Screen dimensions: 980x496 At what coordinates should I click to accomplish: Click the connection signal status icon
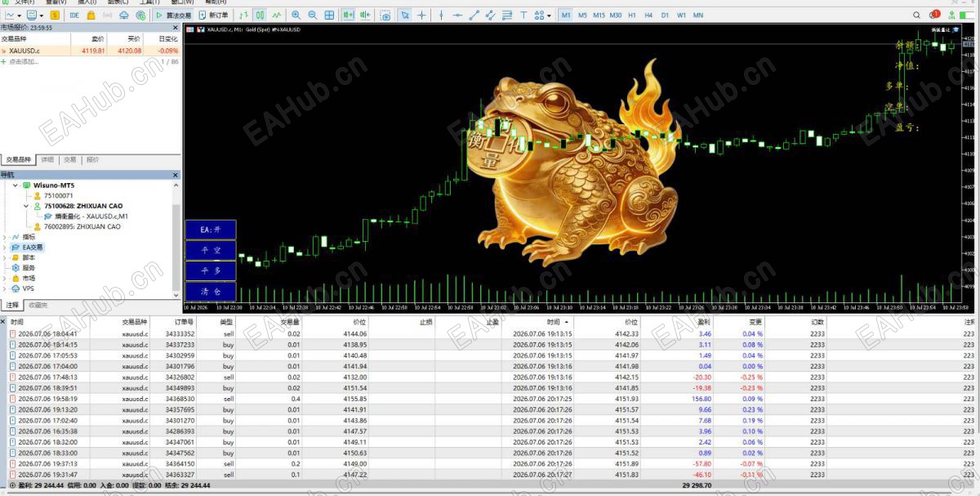tap(952, 15)
